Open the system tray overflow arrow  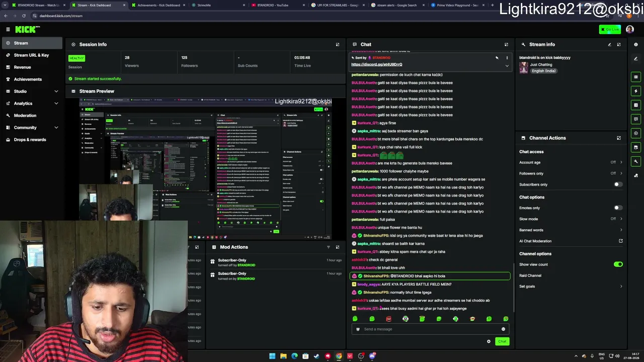click(x=576, y=356)
